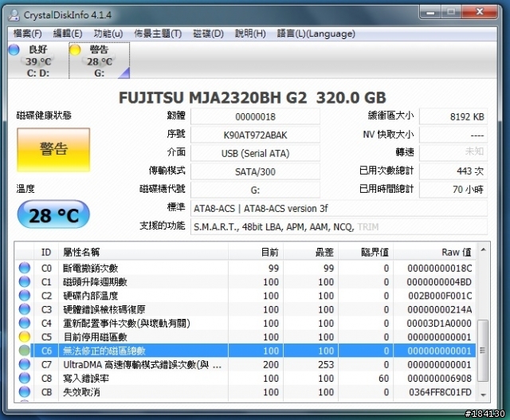This screenshot has width=510, height=420.
Task: Click the attribute list scrollbar down arrow
Action: point(482,393)
